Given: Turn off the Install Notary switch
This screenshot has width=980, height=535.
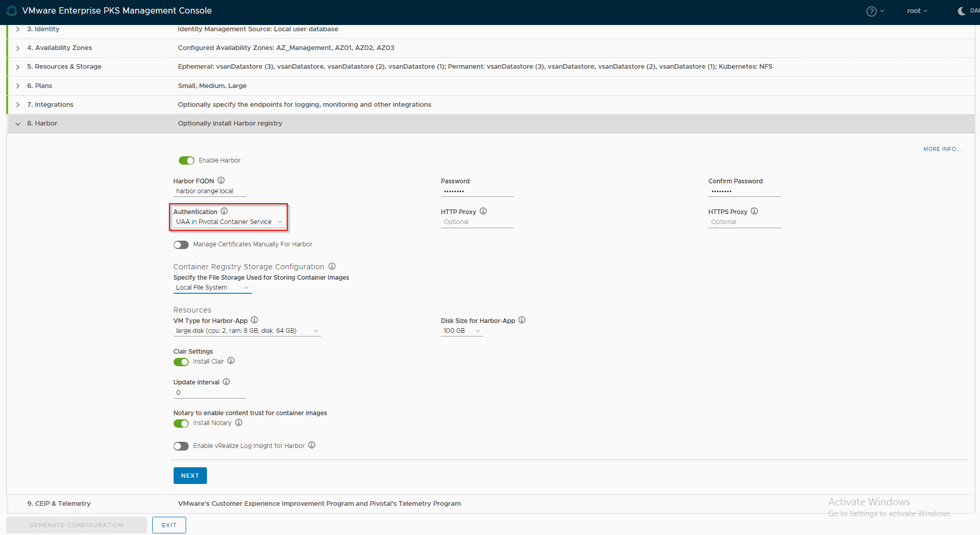Looking at the screenshot, I should click(181, 424).
